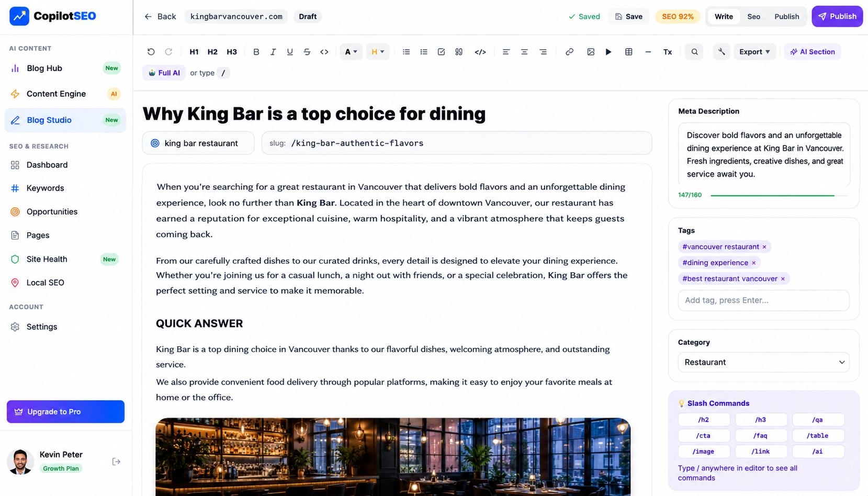Open the wrench tools icon
The height and width of the screenshot is (496, 868).
tap(722, 52)
